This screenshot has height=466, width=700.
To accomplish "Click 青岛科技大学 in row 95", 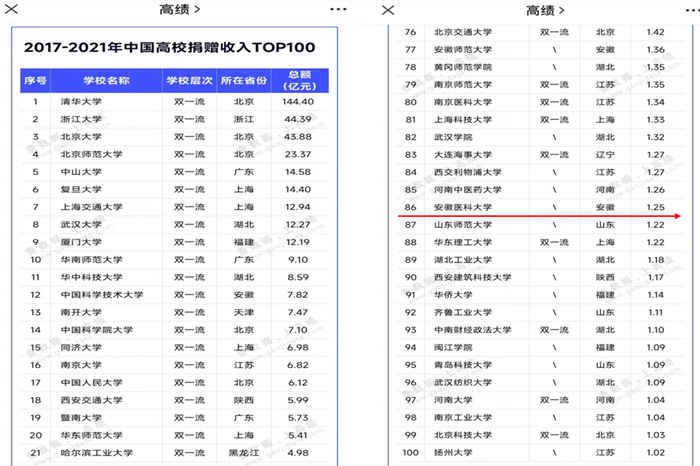I will click(463, 365).
